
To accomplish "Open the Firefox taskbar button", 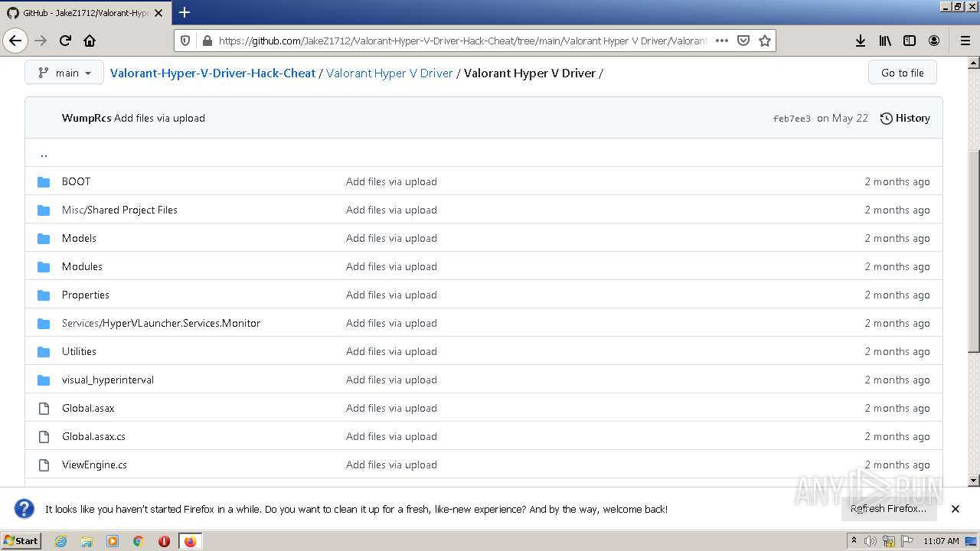I will pyautogui.click(x=190, y=541).
